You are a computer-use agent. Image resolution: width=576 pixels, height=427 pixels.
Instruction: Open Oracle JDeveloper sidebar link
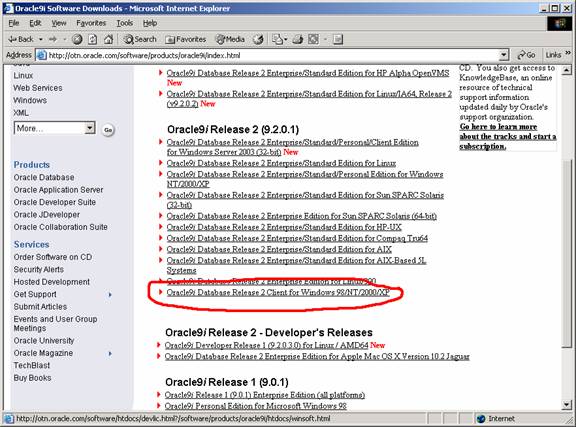point(47,215)
